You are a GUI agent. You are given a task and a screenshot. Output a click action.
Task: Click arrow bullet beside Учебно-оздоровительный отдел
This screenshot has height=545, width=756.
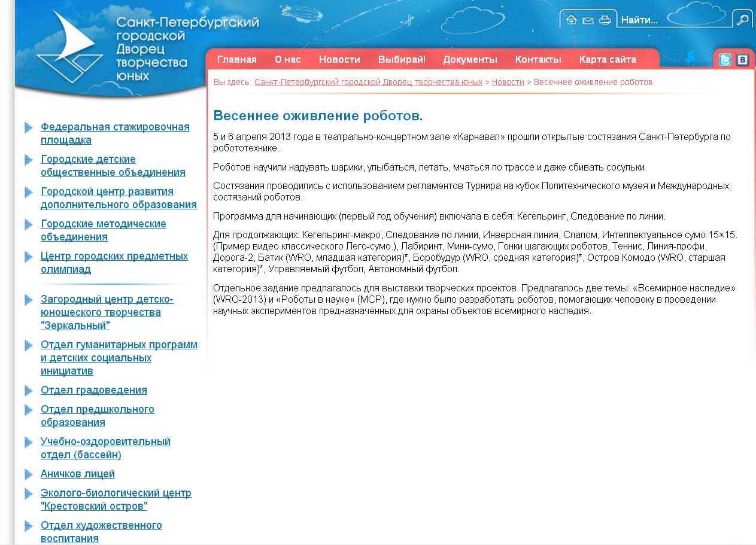coord(29,442)
